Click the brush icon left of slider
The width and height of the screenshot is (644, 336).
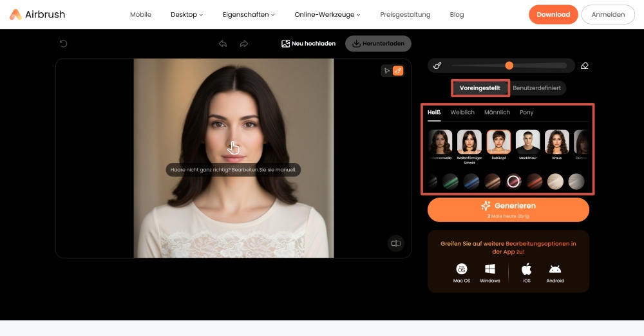(437, 66)
